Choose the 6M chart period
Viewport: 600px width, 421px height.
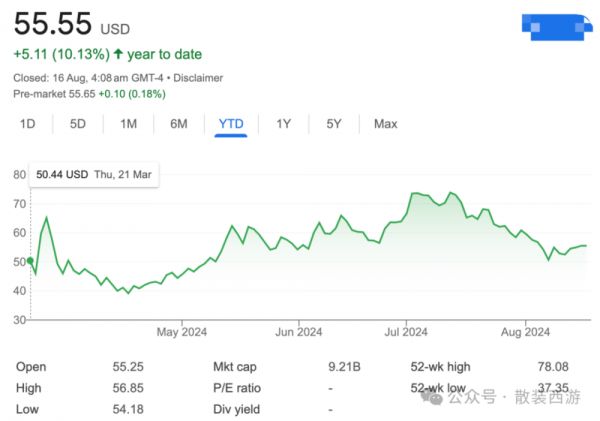click(179, 124)
